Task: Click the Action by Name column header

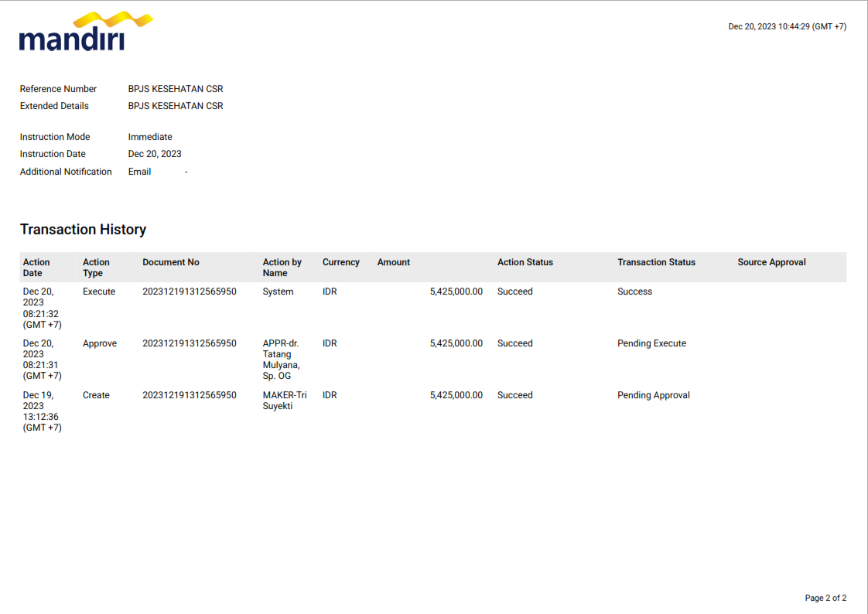Action: pyautogui.click(x=282, y=268)
